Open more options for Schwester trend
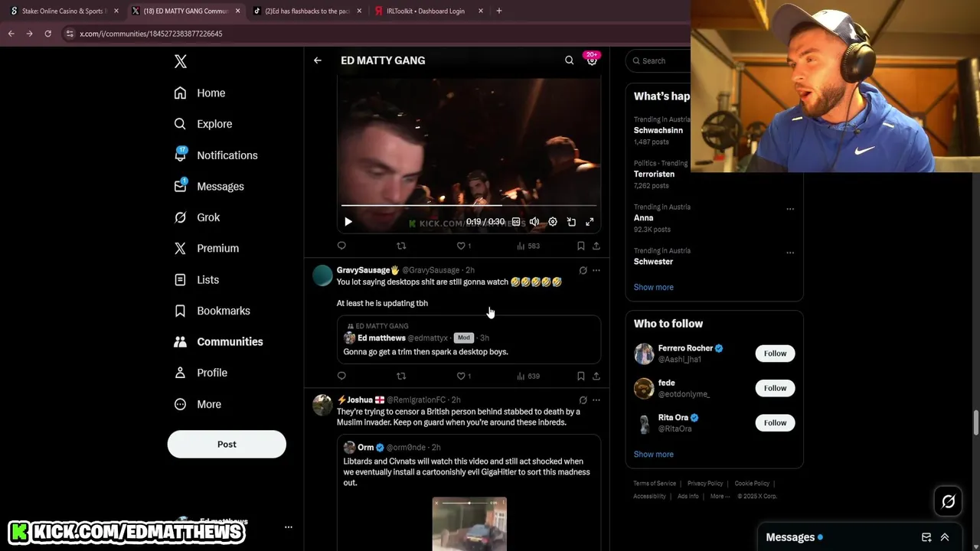Screen dimensions: 980x551 pyautogui.click(x=790, y=253)
